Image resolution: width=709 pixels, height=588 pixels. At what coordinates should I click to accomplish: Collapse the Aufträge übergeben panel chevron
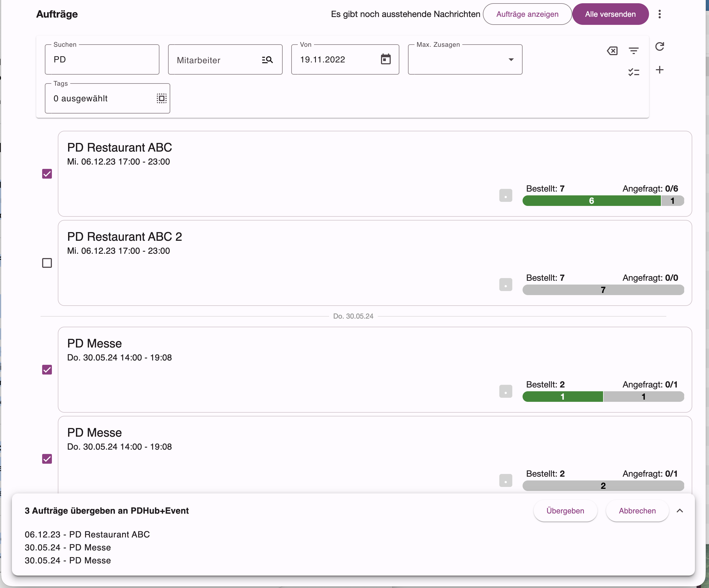[680, 511]
